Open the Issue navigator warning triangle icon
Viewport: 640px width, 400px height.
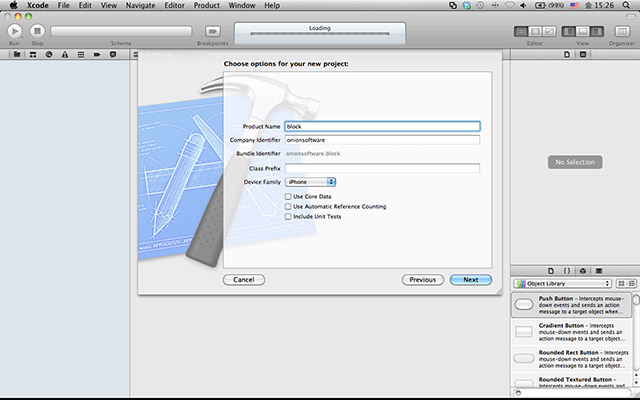pos(65,54)
